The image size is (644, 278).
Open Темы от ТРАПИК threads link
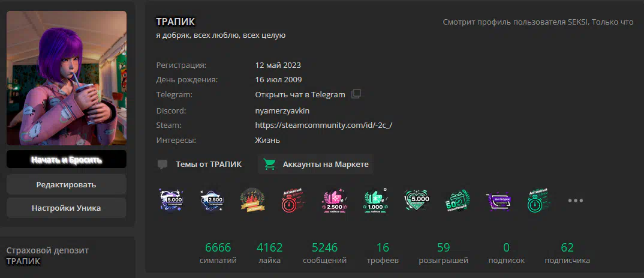click(x=200, y=165)
